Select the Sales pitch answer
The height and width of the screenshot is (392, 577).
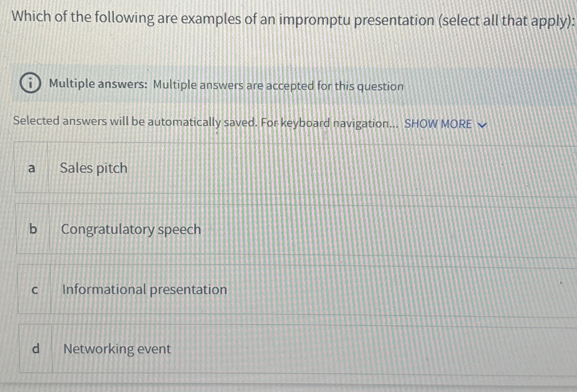click(94, 169)
